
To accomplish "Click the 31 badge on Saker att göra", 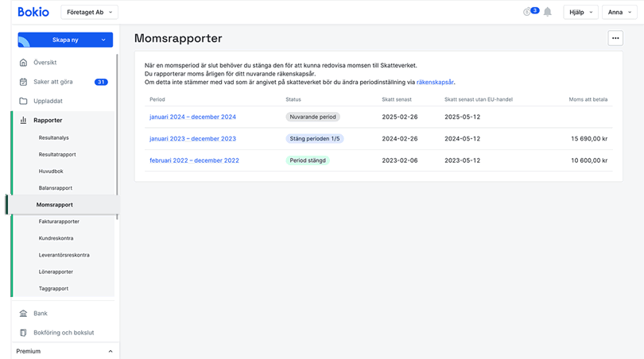I will click(x=101, y=82).
